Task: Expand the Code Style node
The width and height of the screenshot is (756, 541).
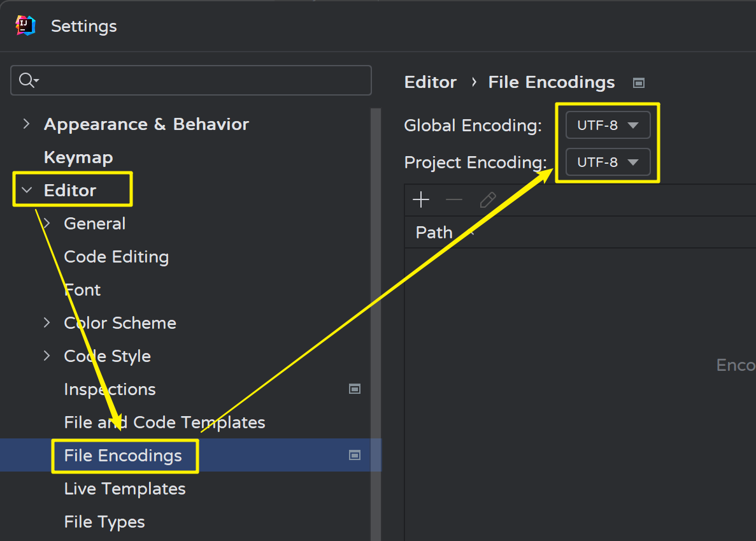Action: [46, 356]
